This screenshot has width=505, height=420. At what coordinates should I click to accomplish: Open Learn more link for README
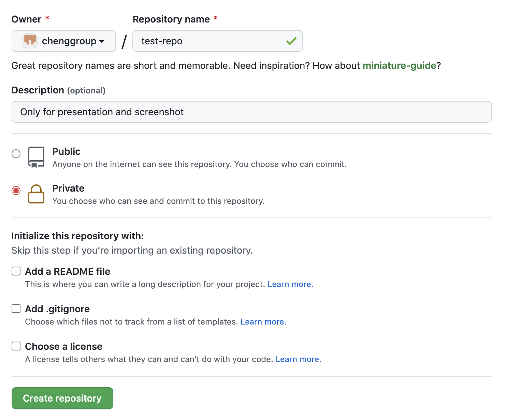[290, 284]
